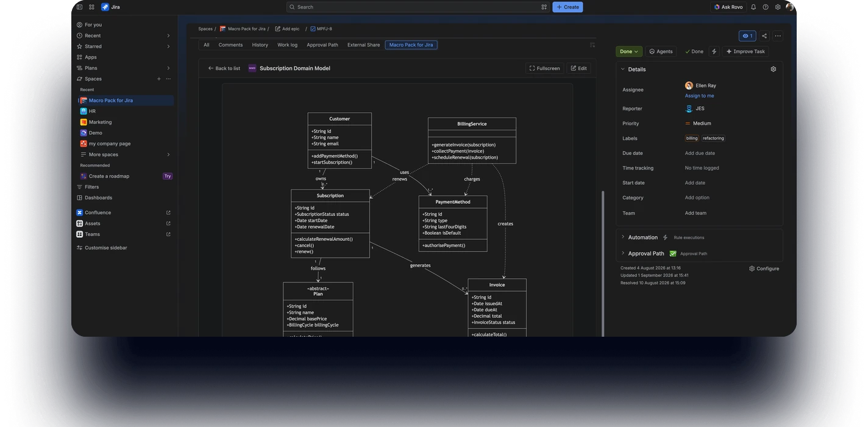Expand the Starred menu chevron

click(168, 46)
